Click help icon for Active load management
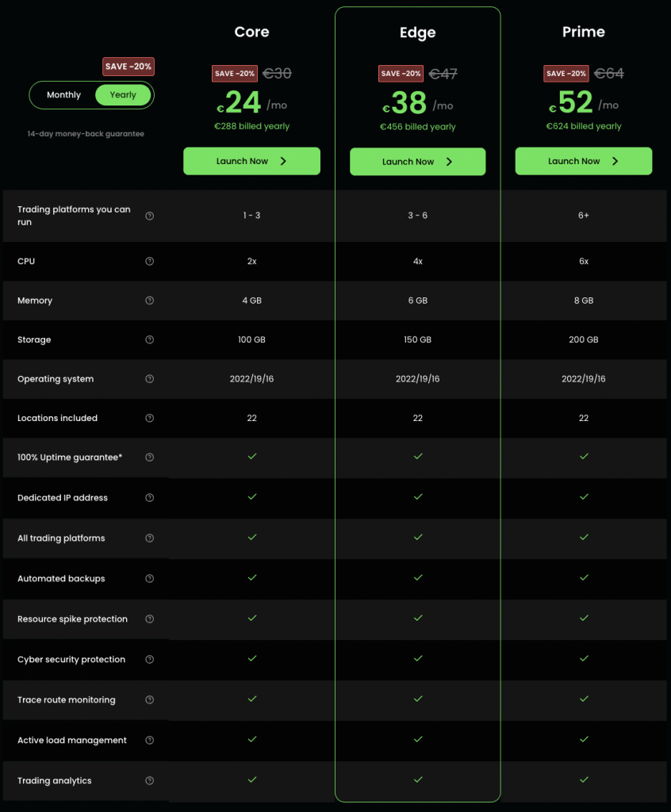 [x=150, y=741]
